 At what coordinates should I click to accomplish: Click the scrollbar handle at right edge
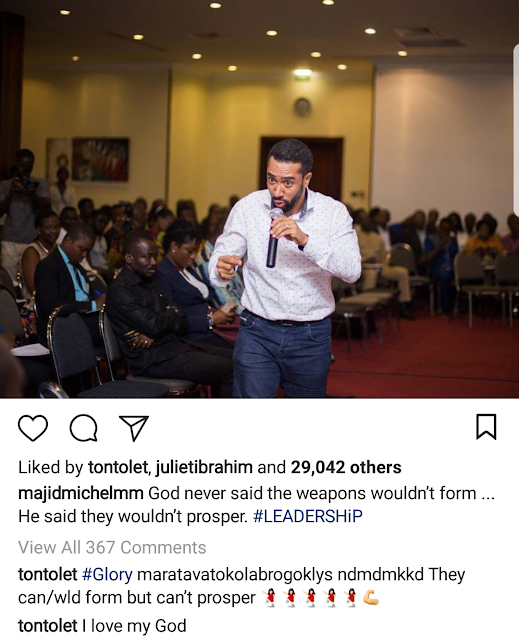516,129
